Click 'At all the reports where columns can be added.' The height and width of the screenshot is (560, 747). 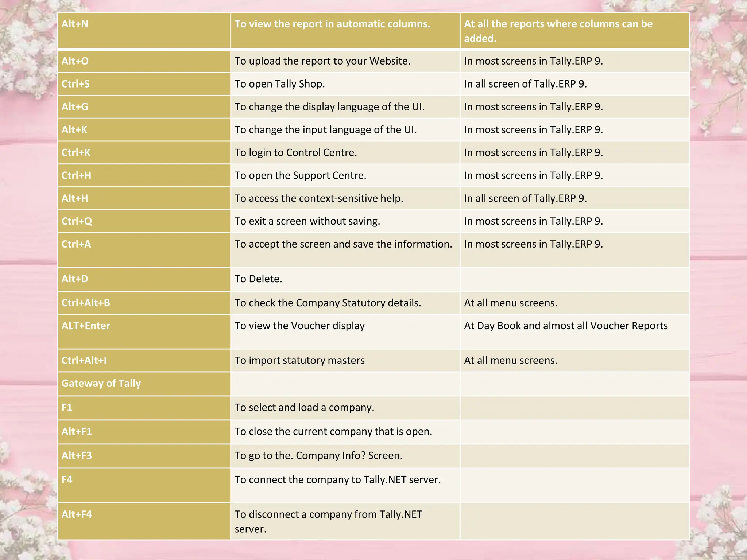tap(558, 31)
